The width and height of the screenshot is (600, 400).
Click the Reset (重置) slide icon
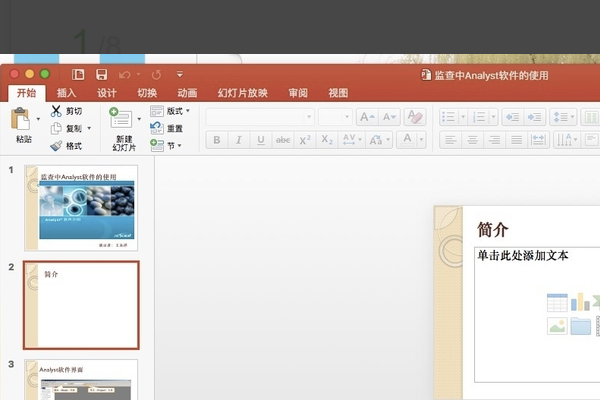157,128
